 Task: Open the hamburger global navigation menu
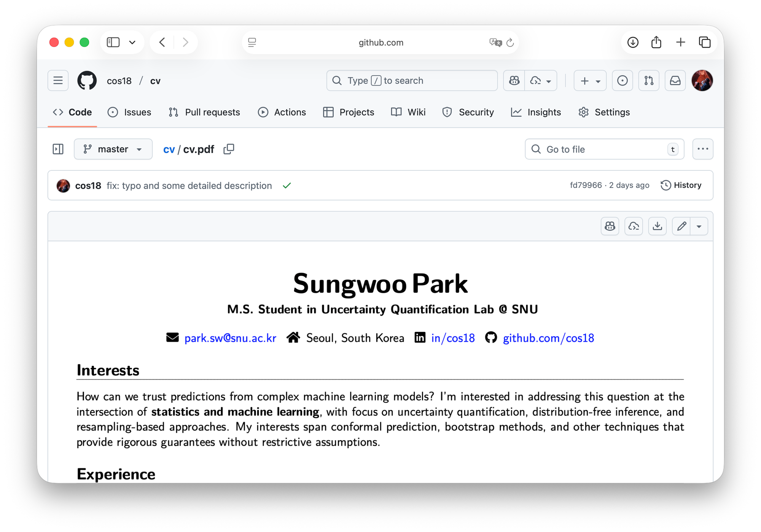(58, 81)
